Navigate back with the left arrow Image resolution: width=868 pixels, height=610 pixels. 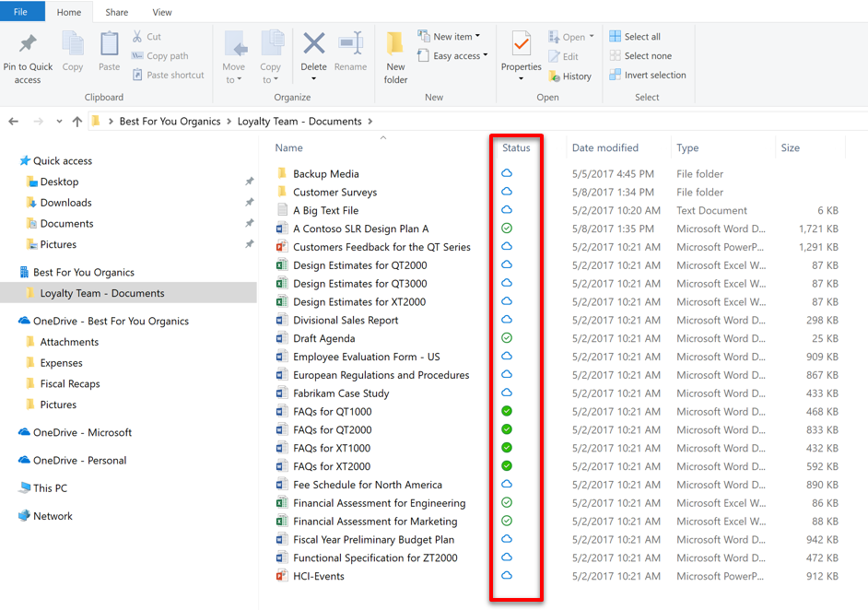coord(14,122)
